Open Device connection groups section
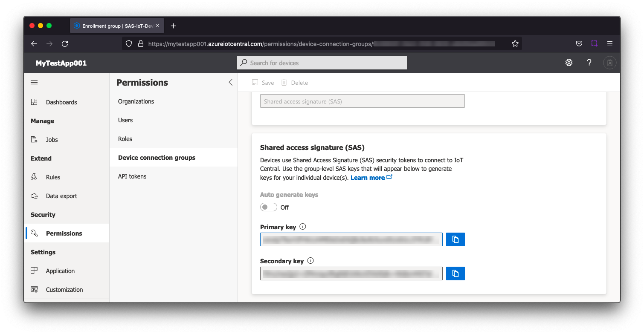Viewport: 644px width, 334px height. [157, 158]
